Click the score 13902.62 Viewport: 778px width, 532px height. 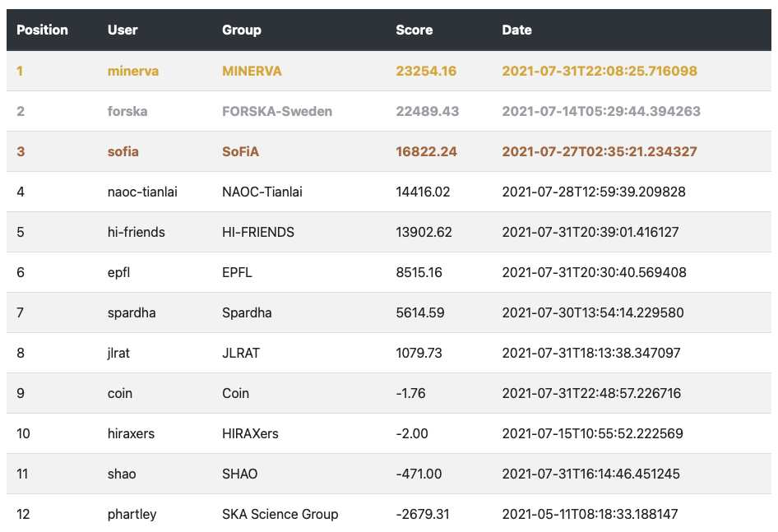click(x=424, y=232)
